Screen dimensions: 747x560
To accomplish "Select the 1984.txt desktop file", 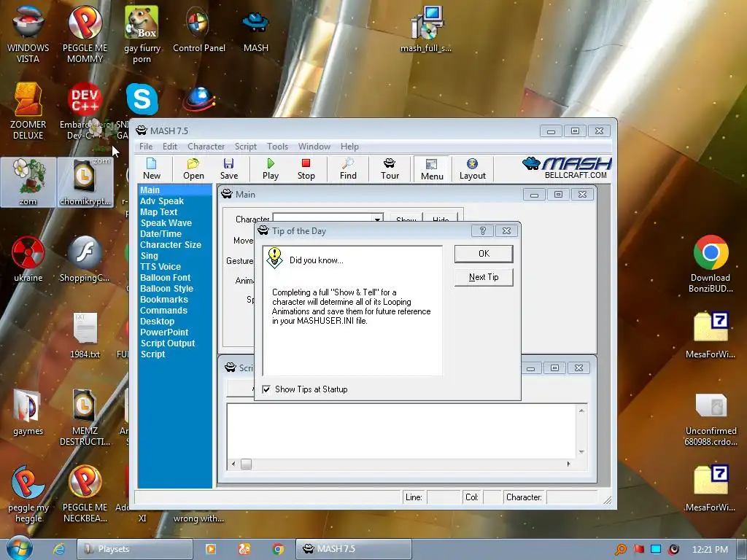I will coord(85,335).
